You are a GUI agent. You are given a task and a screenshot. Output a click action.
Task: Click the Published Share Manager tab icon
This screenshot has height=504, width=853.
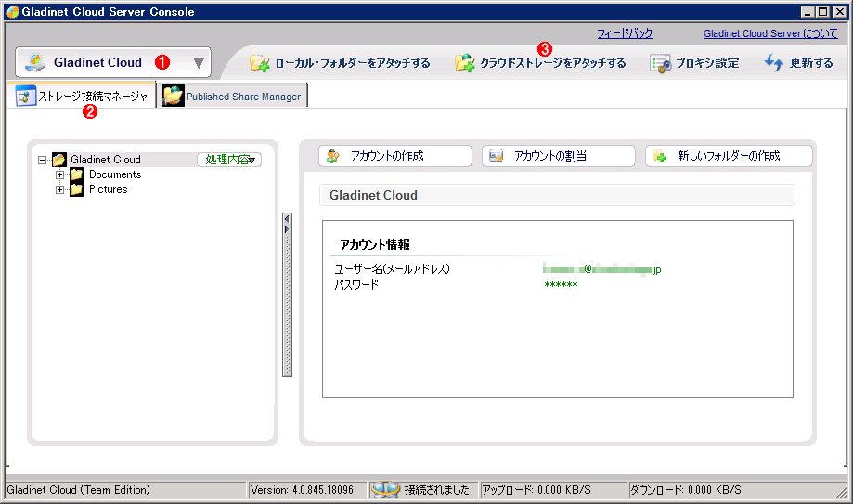pos(173,96)
